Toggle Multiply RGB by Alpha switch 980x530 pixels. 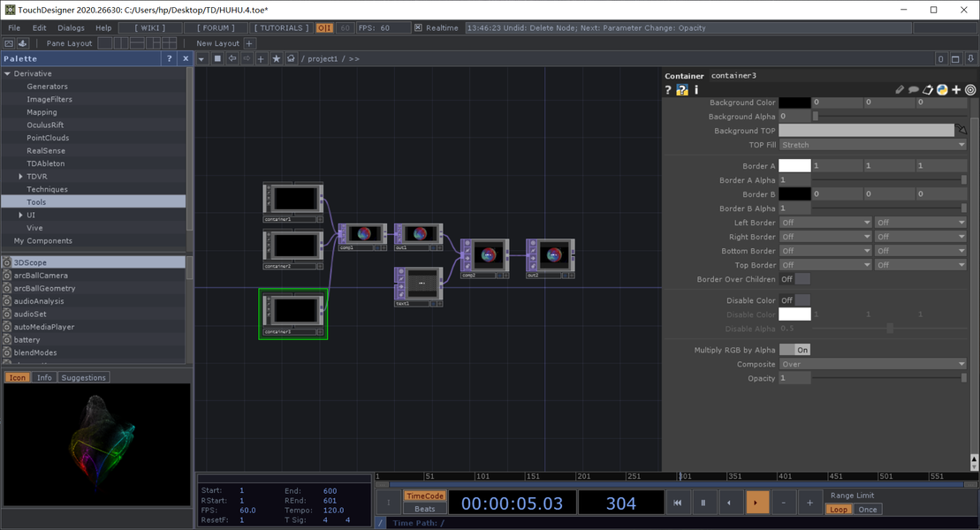click(x=794, y=350)
